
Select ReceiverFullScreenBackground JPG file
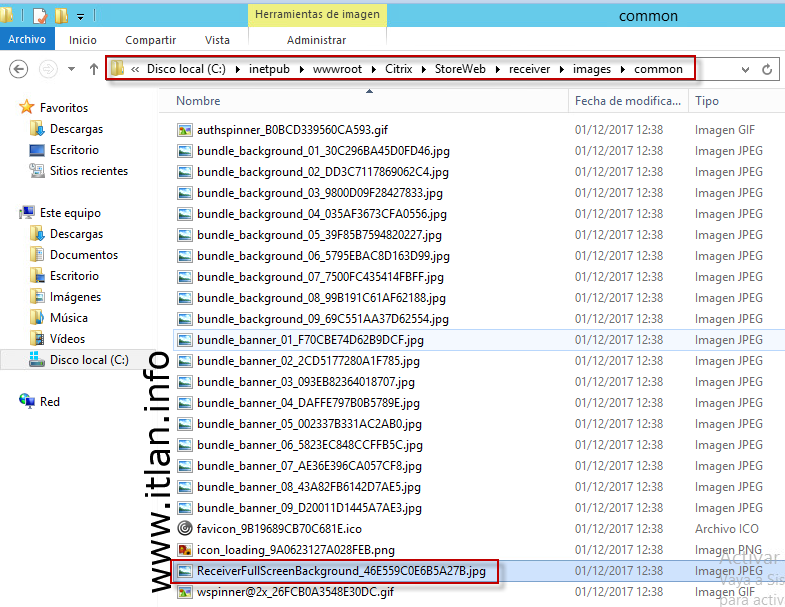coord(341,571)
